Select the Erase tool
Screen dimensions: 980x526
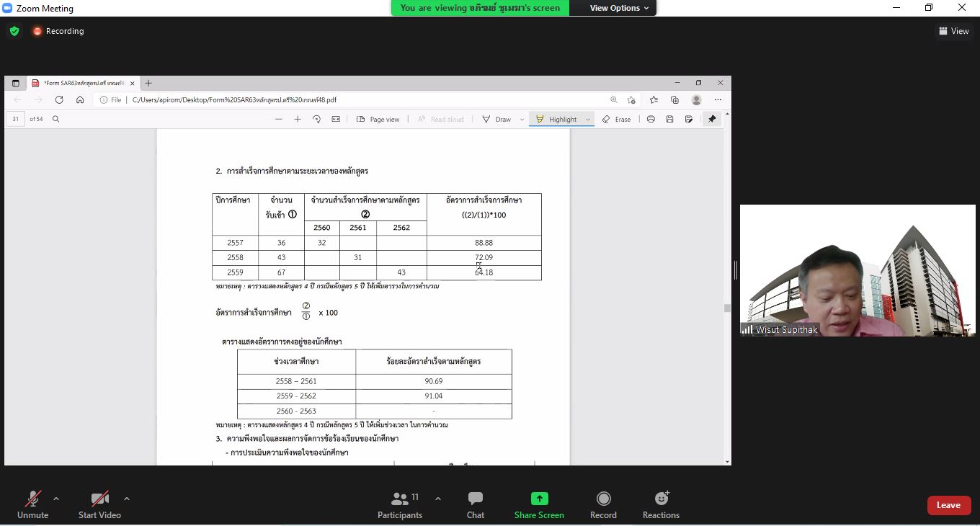point(616,119)
